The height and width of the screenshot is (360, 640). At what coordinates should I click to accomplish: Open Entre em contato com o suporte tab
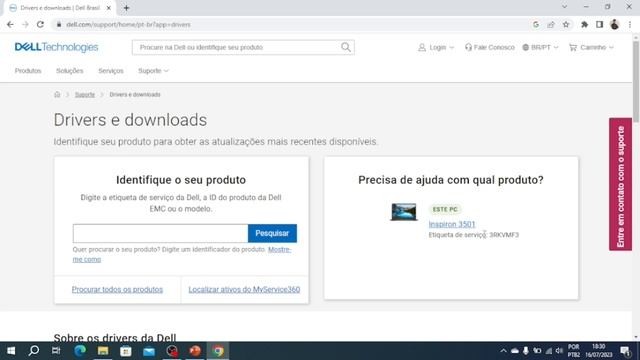pos(620,184)
